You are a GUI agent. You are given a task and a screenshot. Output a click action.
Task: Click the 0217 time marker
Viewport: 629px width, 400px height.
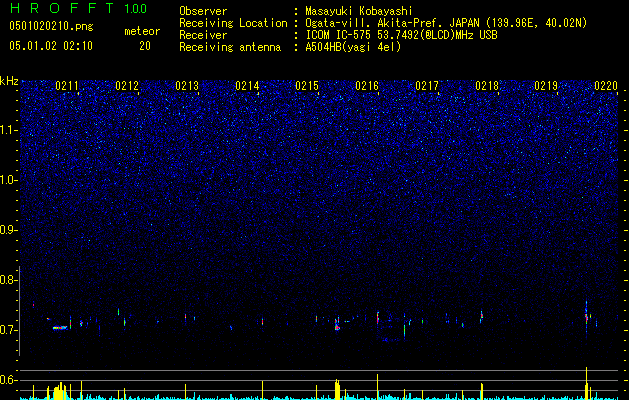pyautogui.click(x=427, y=86)
